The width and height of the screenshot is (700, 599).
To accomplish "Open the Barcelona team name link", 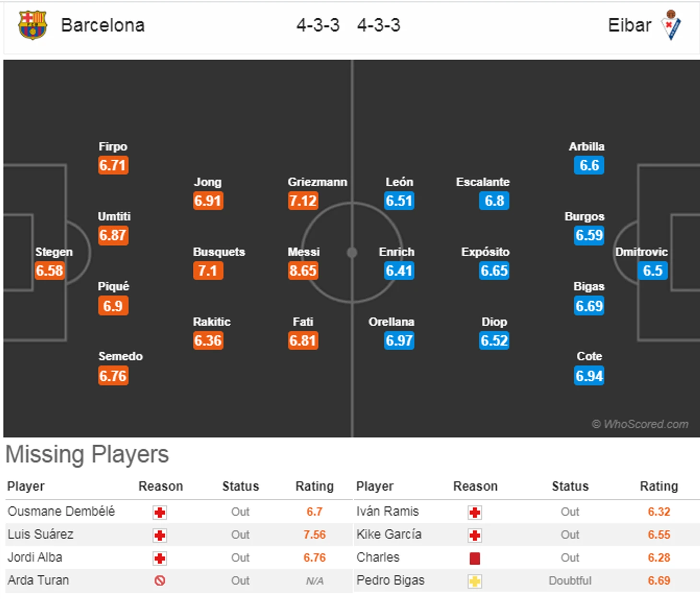I will point(103,25).
